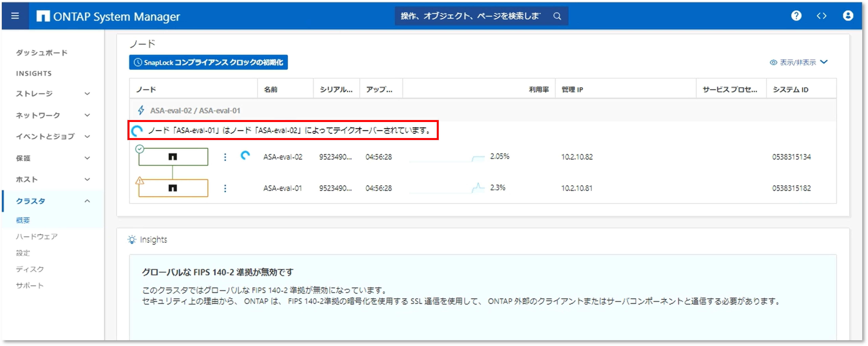
Task: Select the ASA-eval-01 node graphic
Action: pyautogui.click(x=173, y=188)
